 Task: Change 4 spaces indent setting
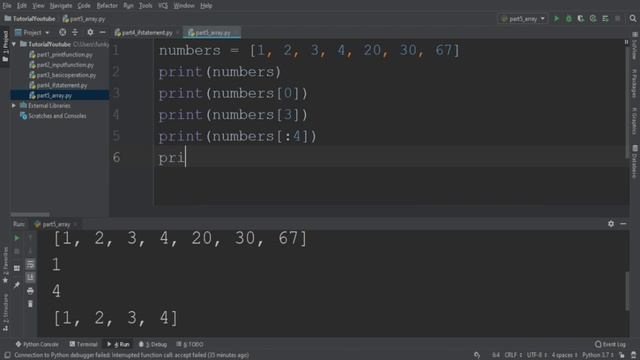click(564, 355)
